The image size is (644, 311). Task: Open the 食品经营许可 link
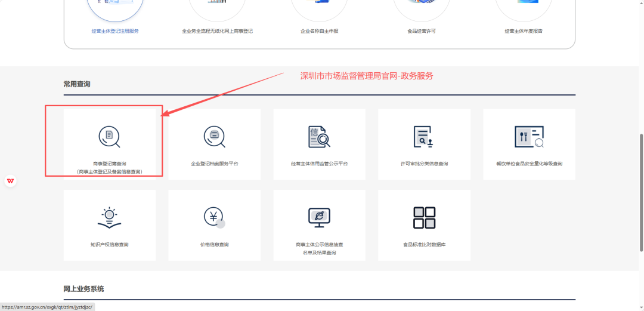422,31
